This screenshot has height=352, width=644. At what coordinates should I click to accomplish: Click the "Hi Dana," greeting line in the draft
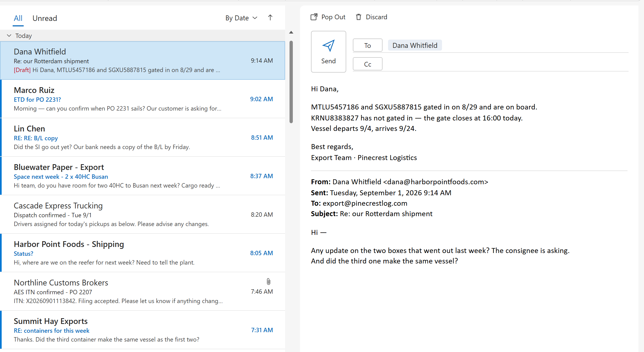click(325, 89)
